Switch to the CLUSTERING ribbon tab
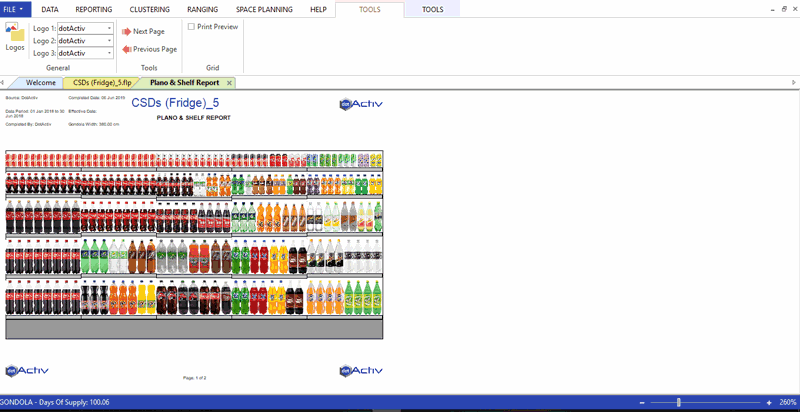 click(150, 9)
